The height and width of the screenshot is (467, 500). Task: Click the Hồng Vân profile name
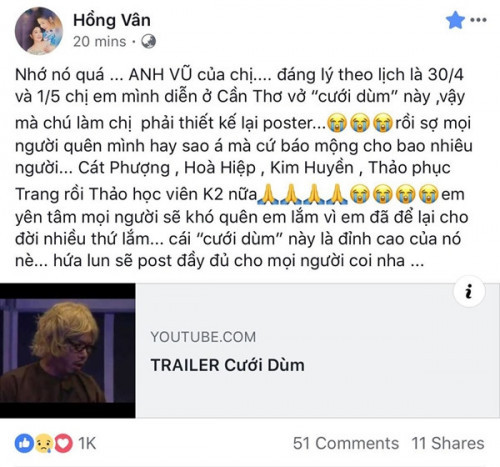[112, 20]
